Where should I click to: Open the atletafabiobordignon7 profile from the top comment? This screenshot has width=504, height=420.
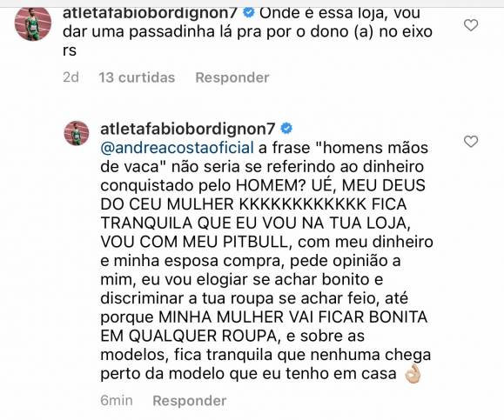click(x=150, y=13)
